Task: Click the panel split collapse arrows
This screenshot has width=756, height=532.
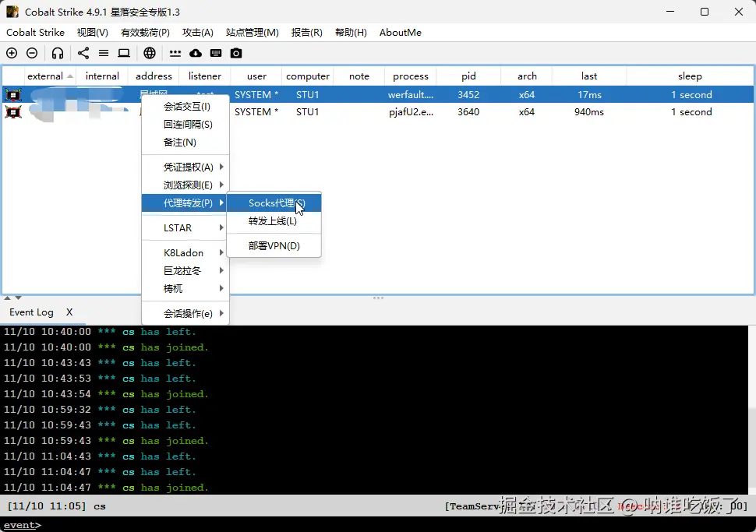Action: (13, 298)
